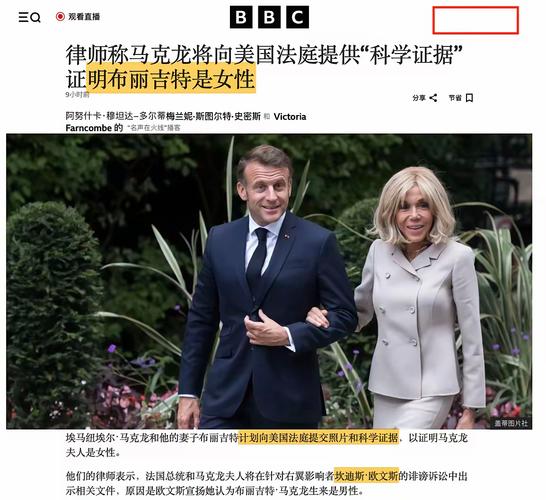The image size is (546, 500).
Task: Click the magnifying glass search icon
Action: click(36, 17)
